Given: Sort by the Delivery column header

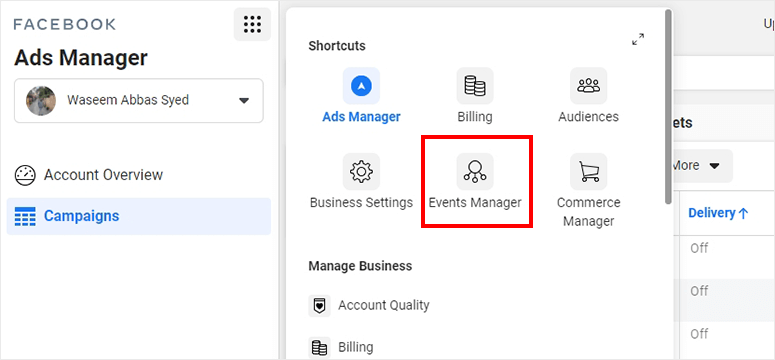Looking at the screenshot, I should tap(719, 213).
